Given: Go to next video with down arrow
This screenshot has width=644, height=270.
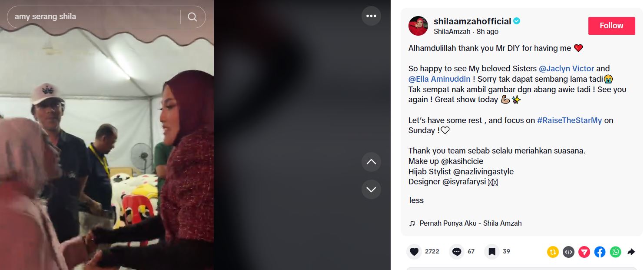Looking at the screenshot, I should point(371,190).
